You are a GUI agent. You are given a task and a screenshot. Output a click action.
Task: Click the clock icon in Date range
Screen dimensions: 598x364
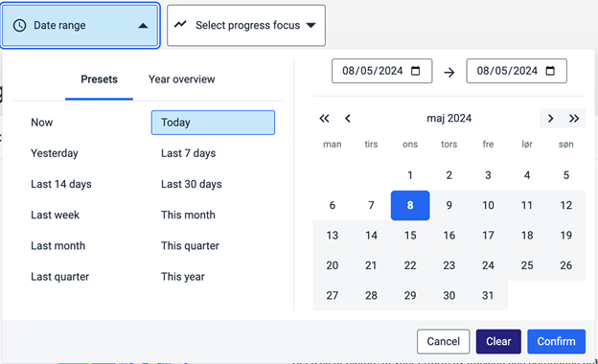[19, 26]
